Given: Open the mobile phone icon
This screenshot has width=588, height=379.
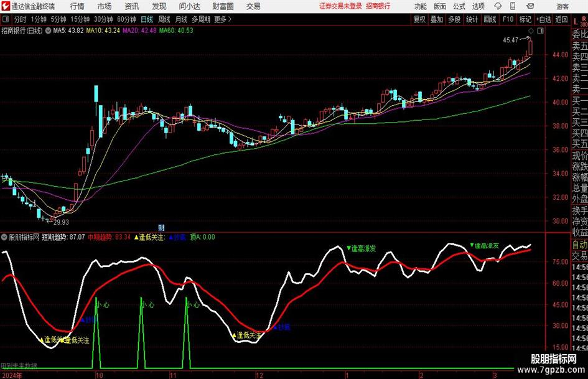Looking at the screenshot, I should pyautogui.click(x=513, y=6).
